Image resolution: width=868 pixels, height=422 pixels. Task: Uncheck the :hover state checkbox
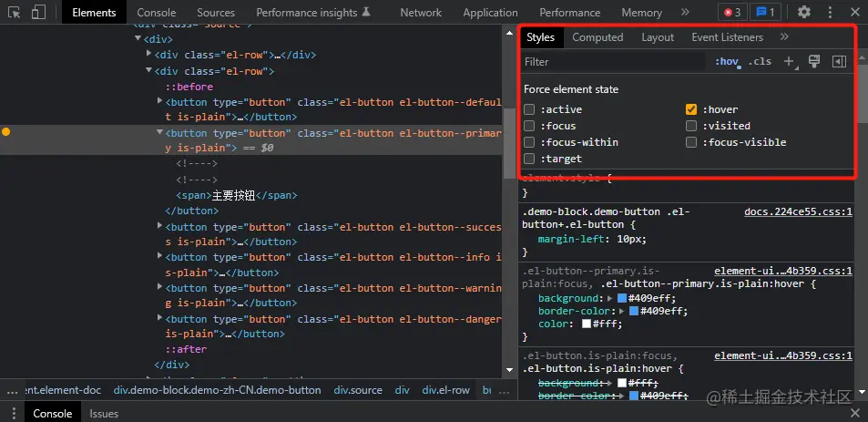[691, 109]
